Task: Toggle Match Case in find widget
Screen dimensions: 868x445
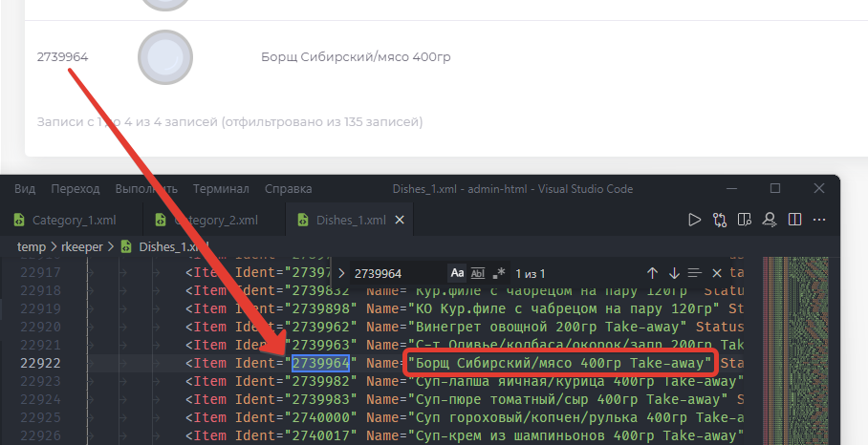Action: [x=457, y=274]
